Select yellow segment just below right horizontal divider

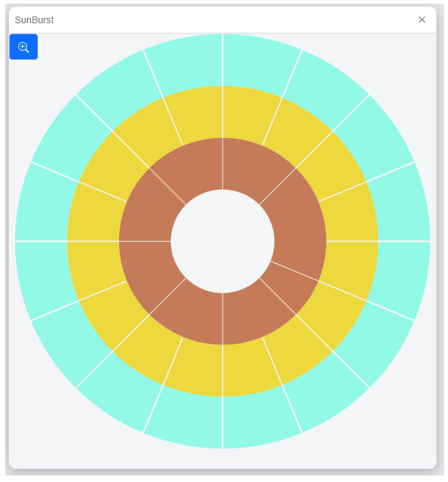pyautogui.click(x=349, y=267)
